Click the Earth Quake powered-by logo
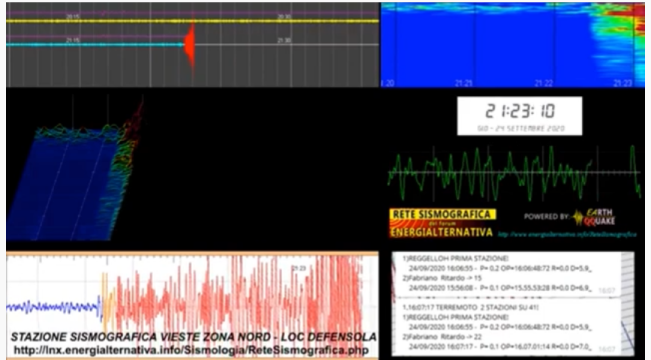The height and width of the screenshot is (360, 651). pyautogui.click(x=594, y=218)
